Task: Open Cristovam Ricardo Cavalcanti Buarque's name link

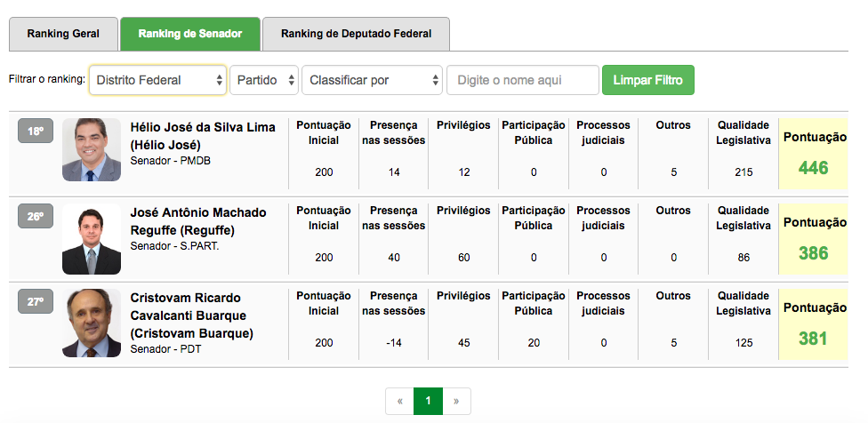Action: point(192,315)
